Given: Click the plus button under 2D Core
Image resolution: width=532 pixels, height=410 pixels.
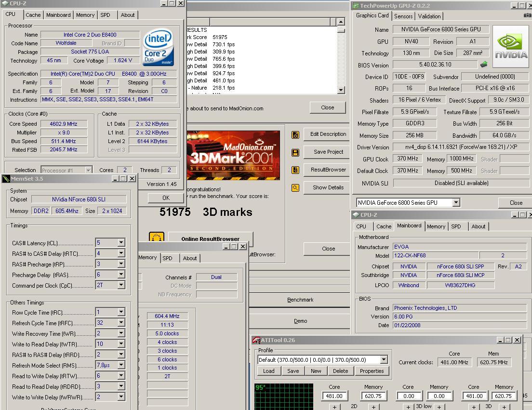Looking at the screenshot, I should (x=334, y=407).
